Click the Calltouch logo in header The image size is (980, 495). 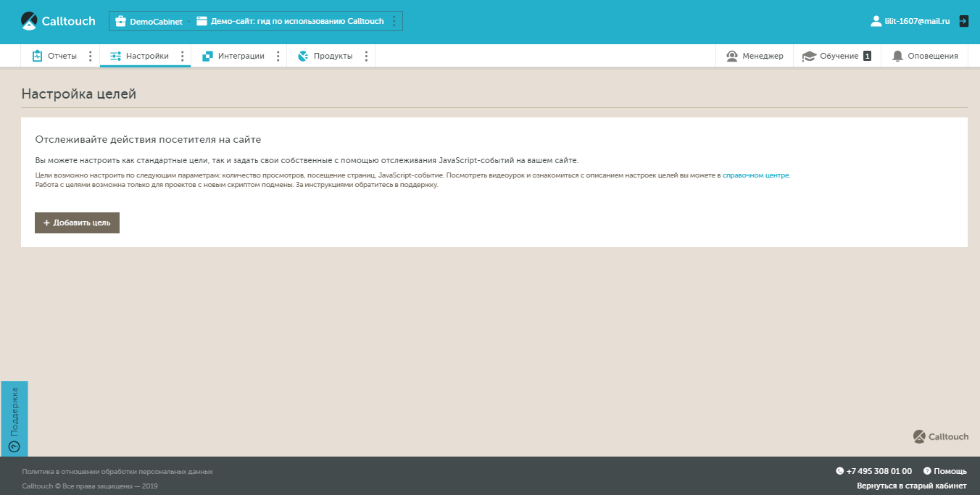tap(58, 21)
